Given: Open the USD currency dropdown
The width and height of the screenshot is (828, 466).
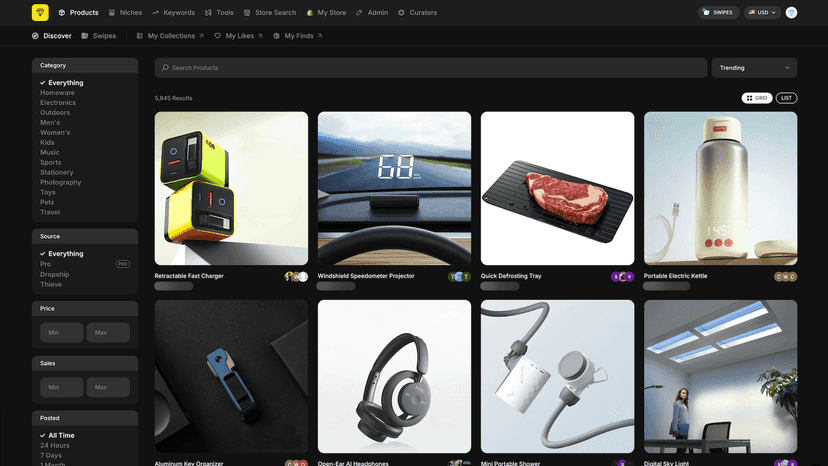Looking at the screenshot, I should pos(762,12).
